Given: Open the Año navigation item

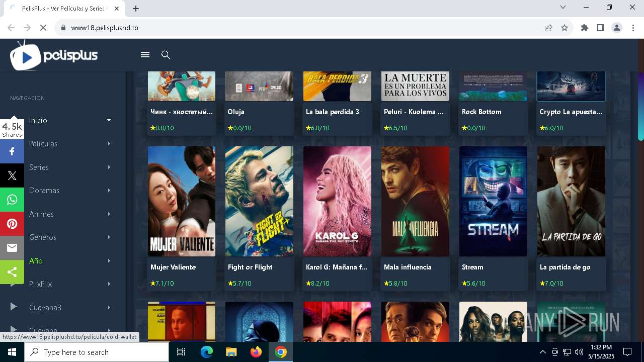Looking at the screenshot, I should 36,260.
